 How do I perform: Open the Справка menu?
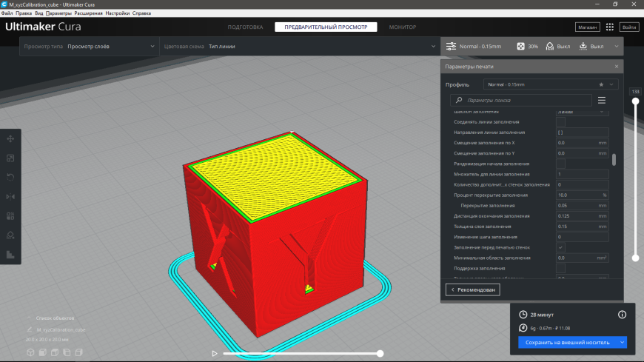(141, 13)
